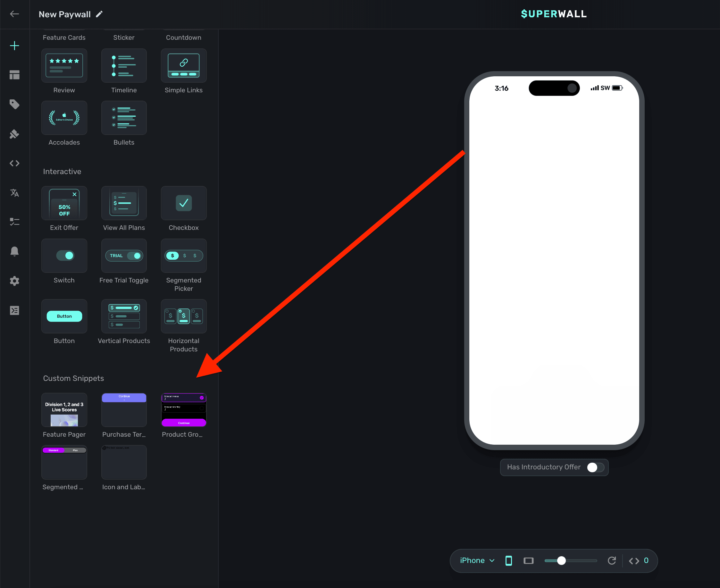Open the add elements plus icon
720x588 pixels.
coord(14,46)
